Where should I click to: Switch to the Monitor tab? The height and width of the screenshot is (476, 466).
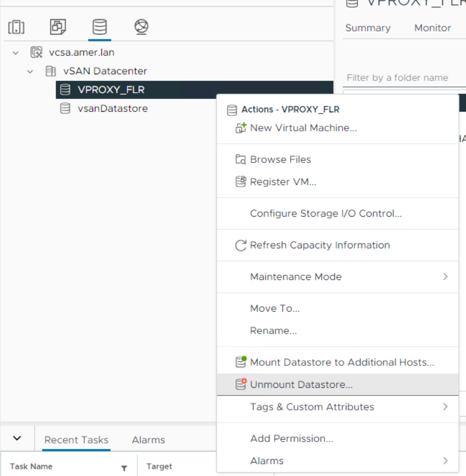coord(432,28)
